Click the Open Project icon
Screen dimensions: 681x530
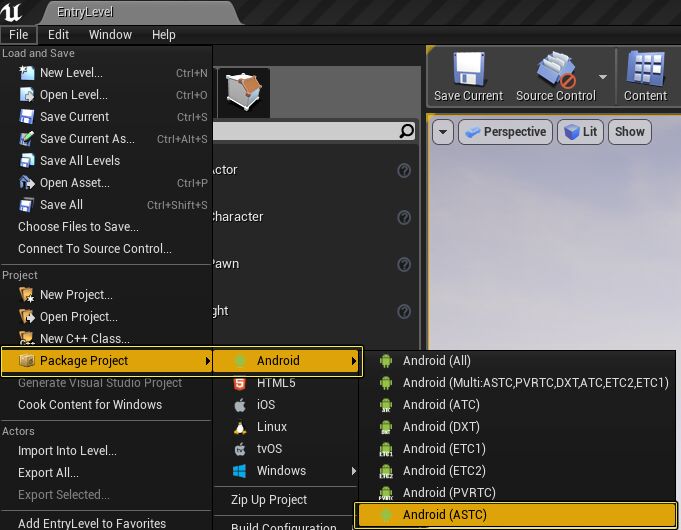[26, 317]
